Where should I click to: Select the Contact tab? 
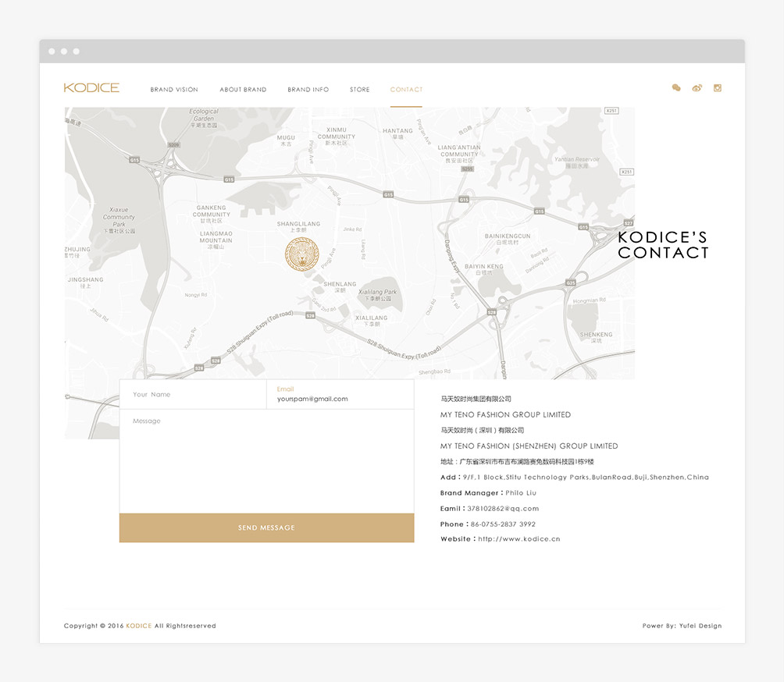[x=406, y=90]
